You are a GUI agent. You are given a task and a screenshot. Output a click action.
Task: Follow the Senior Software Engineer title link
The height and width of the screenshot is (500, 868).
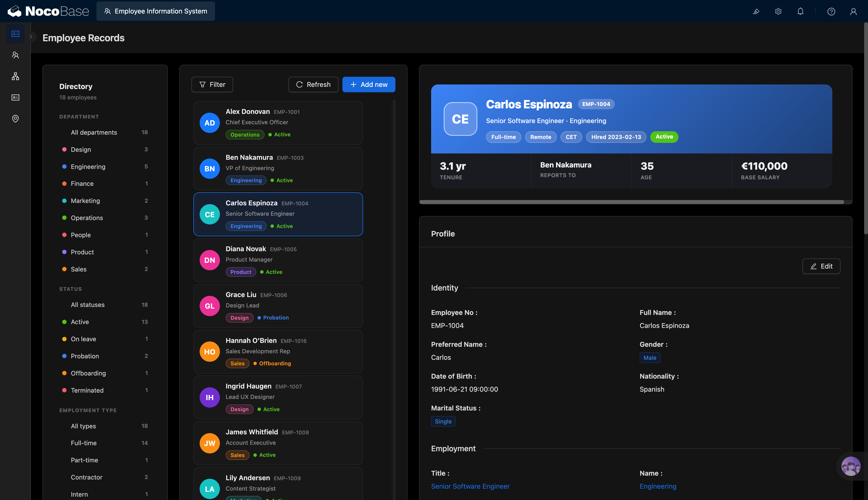[470, 486]
